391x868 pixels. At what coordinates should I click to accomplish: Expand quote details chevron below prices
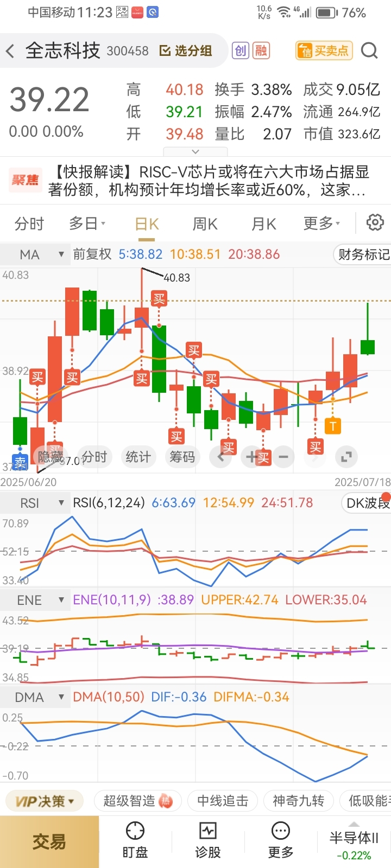(x=195, y=151)
